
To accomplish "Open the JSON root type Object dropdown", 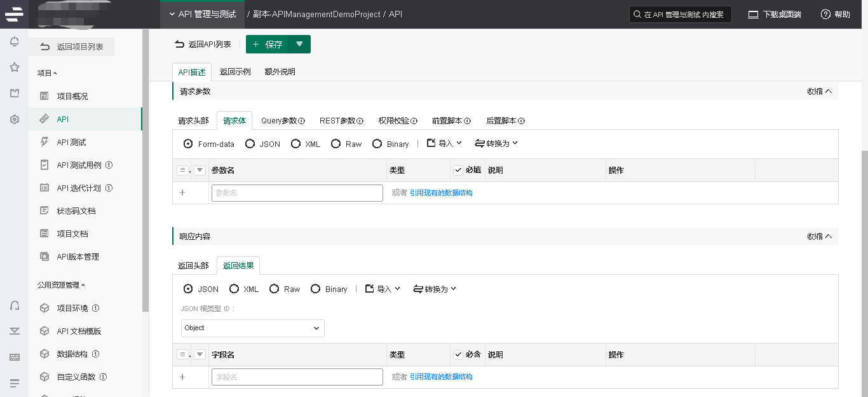I will tap(252, 328).
